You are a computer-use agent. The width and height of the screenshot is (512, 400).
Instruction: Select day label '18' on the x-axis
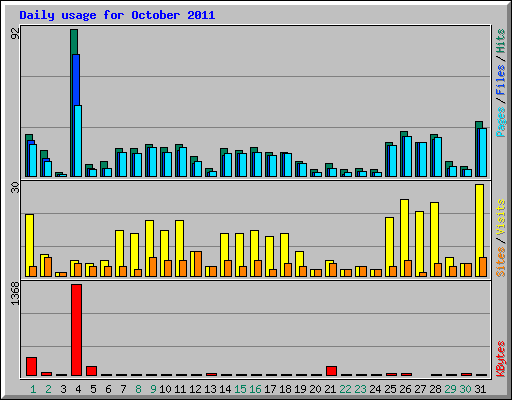285,389
